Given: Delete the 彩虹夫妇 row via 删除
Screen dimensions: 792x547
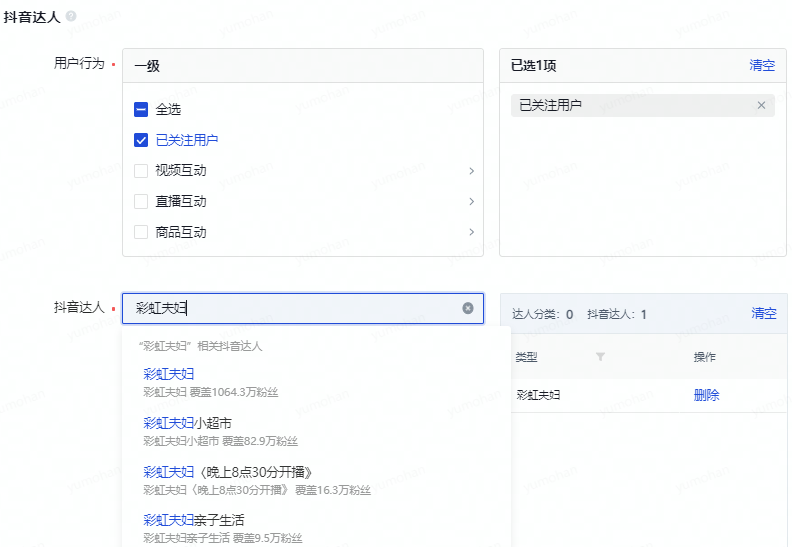Looking at the screenshot, I should click(706, 395).
